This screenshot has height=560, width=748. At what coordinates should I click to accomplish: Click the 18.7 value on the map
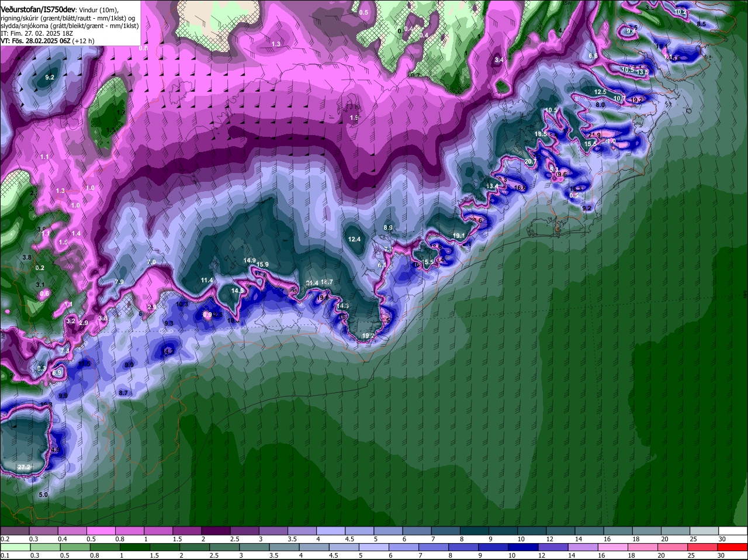[x=327, y=282]
